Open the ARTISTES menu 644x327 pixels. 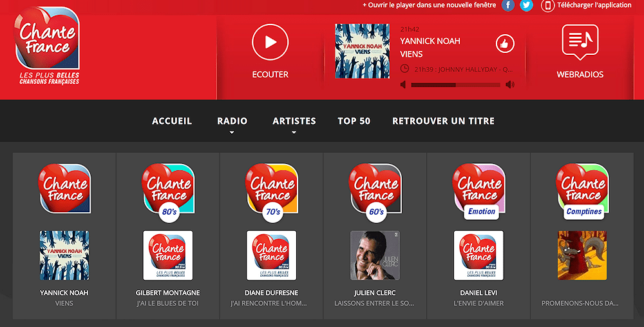294,121
